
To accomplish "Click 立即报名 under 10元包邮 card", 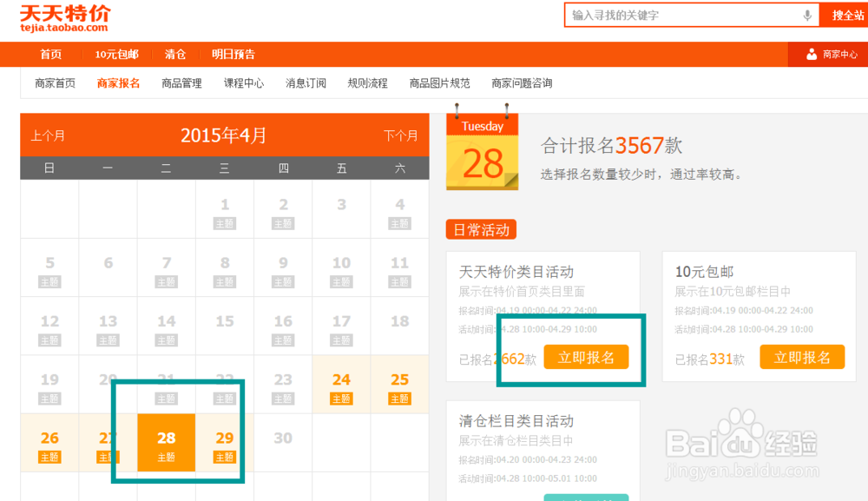I will (802, 357).
